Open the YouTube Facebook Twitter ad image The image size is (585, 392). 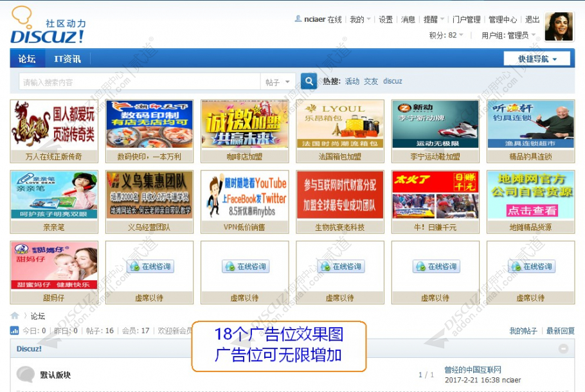pos(245,195)
